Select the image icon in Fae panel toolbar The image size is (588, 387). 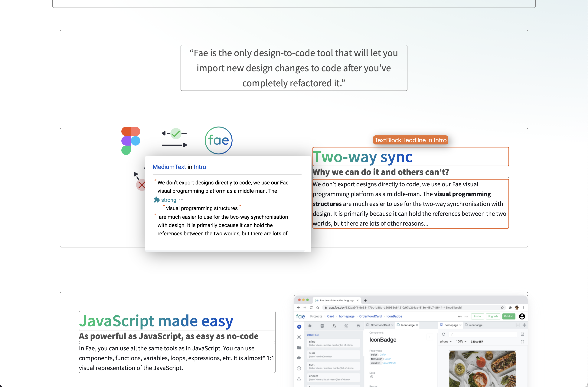(x=358, y=326)
